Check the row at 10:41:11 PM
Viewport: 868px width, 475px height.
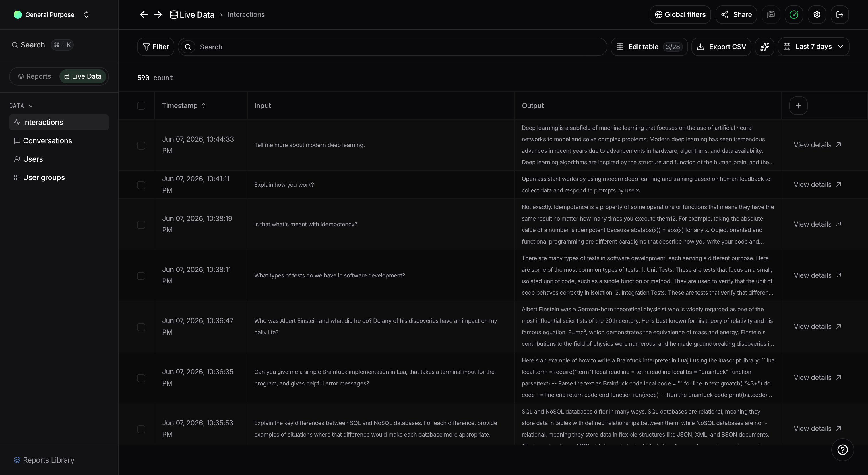click(x=141, y=185)
